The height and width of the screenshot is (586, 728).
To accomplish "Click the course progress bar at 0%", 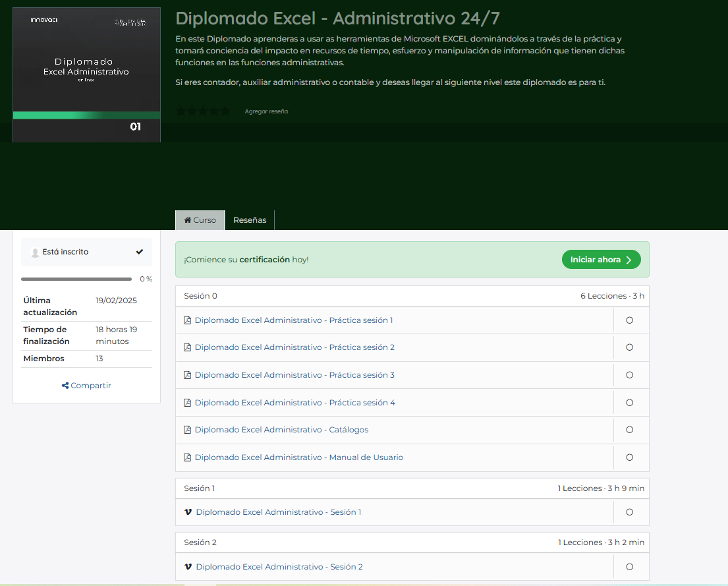I will [x=76, y=279].
